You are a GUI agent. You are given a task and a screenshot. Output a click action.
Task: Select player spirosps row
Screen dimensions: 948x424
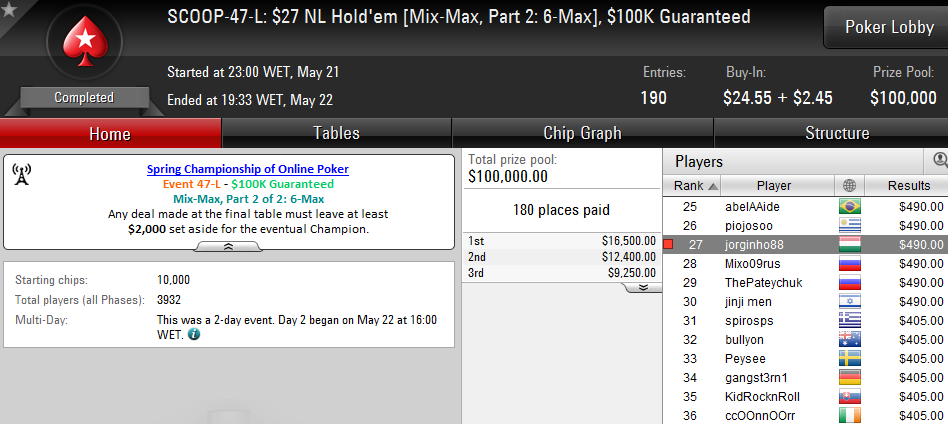click(x=805, y=321)
